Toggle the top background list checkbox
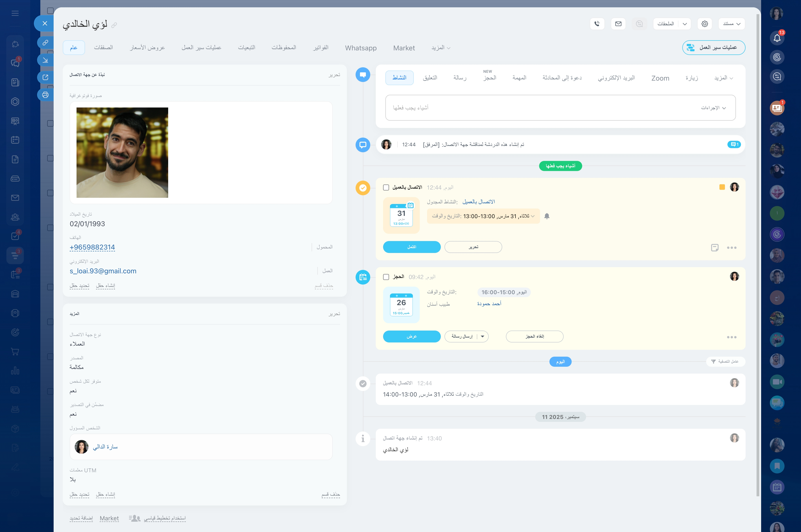 (50, 11)
